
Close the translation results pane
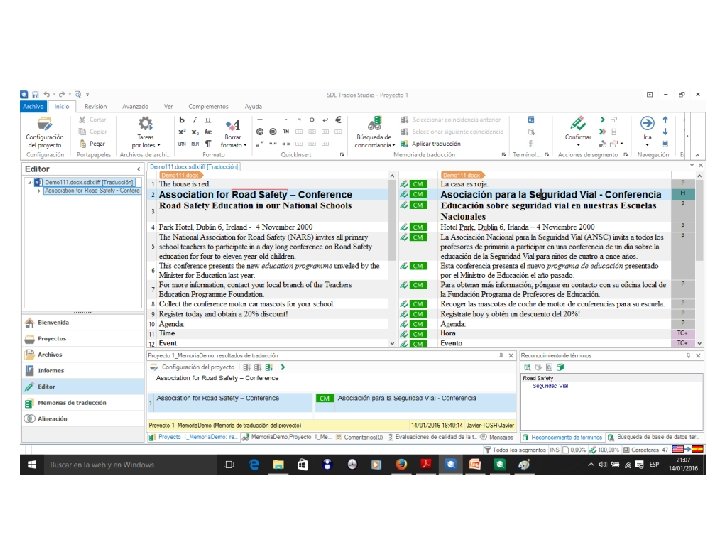click(511, 355)
